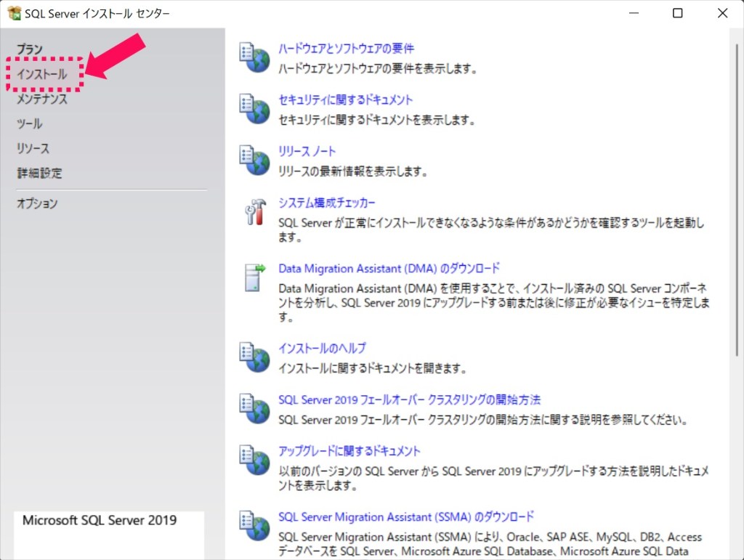Select 詳細設定 in the left sidebar
744x560 pixels.
(x=39, y=173)
